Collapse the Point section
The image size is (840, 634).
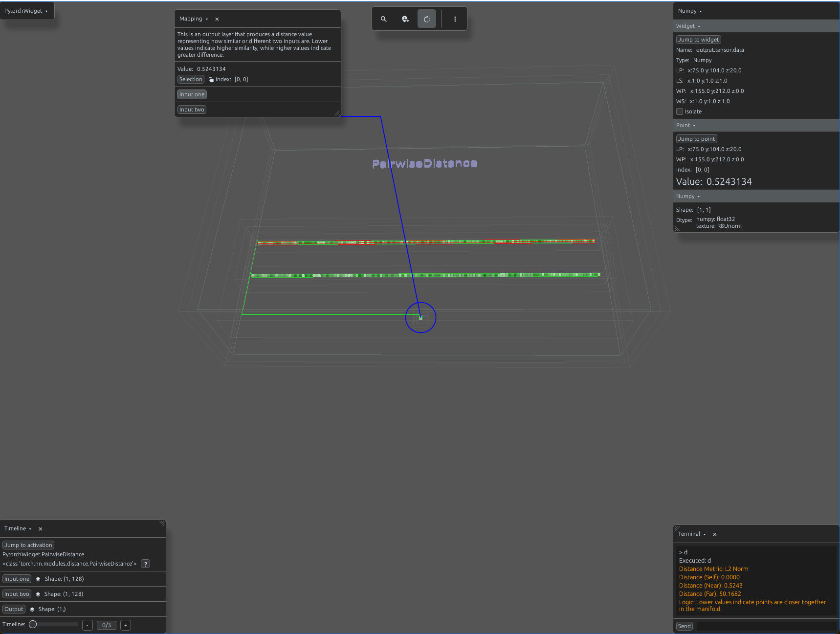[x=685, y=125]
